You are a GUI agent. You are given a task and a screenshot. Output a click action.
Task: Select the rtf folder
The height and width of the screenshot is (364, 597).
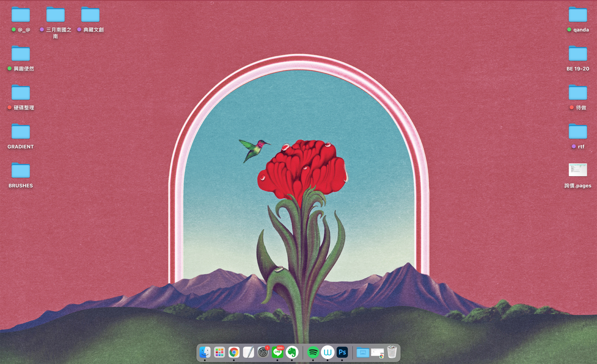coord(578,132)
